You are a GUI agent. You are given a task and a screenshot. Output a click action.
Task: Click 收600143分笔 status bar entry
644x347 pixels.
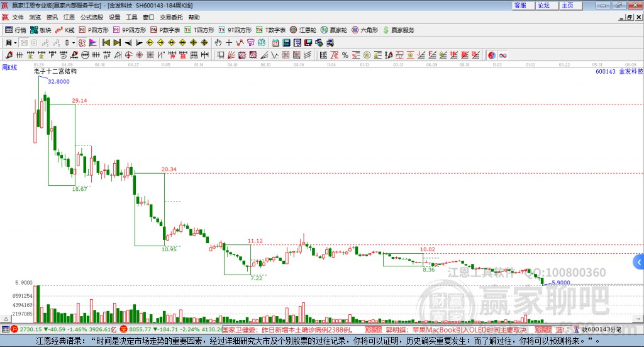point(601,329)
